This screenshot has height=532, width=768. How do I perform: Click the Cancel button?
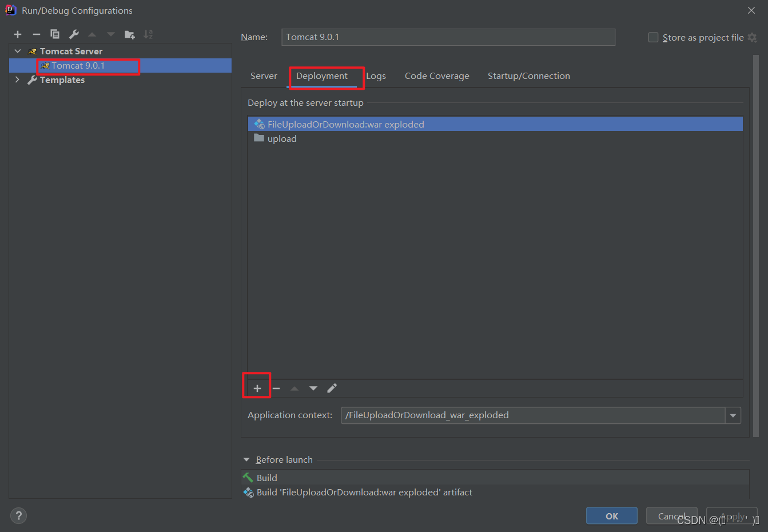pos(672,516)
